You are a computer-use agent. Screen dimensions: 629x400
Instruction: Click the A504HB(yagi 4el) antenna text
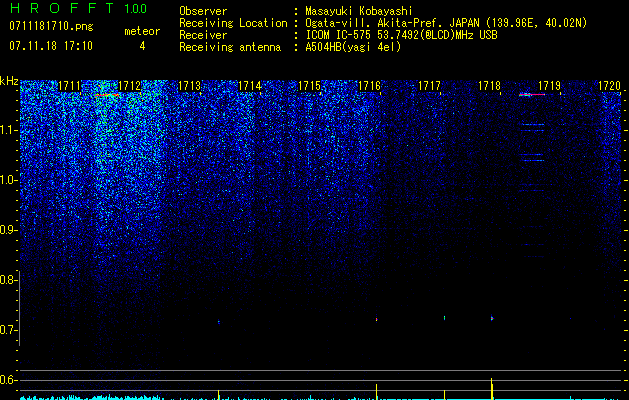(353, 47)
